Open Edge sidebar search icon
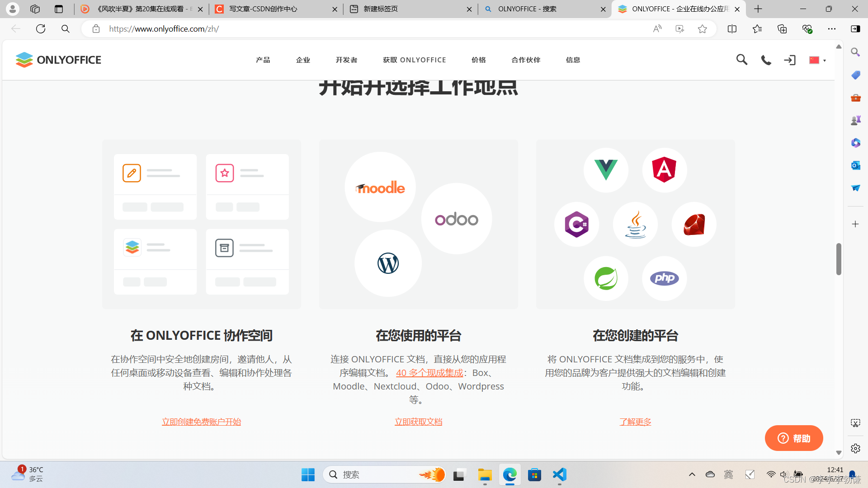 (855, 52)
